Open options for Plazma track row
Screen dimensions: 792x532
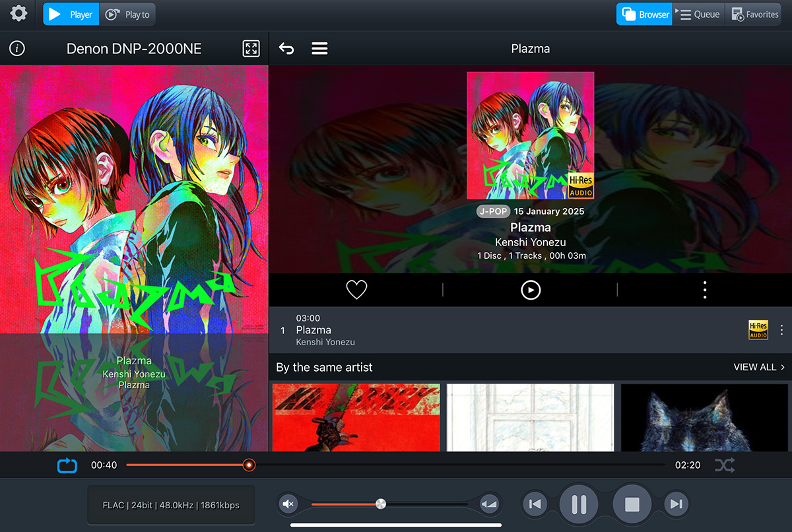[x=782, y=330]
